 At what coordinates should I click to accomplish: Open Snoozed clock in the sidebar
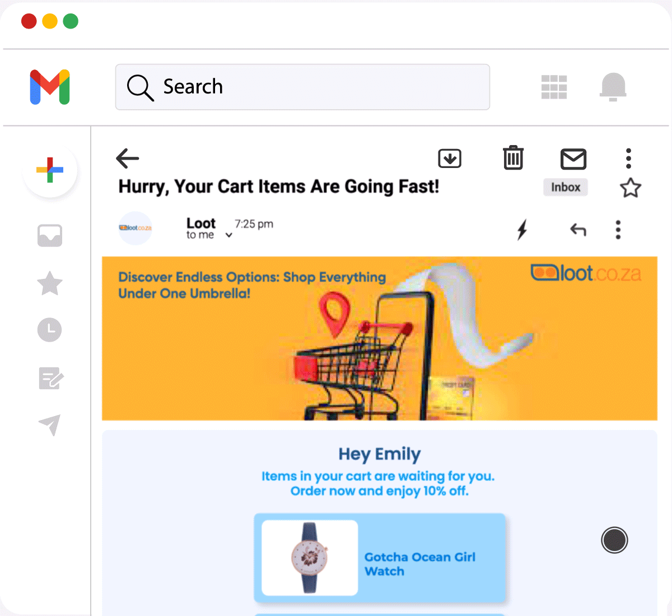click(x=50, y=330)
